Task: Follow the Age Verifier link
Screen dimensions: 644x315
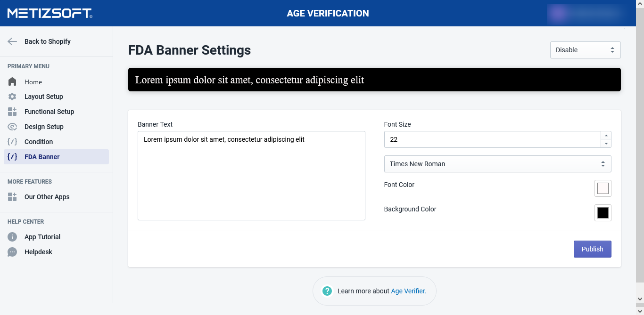Action: tap(408, 291)
